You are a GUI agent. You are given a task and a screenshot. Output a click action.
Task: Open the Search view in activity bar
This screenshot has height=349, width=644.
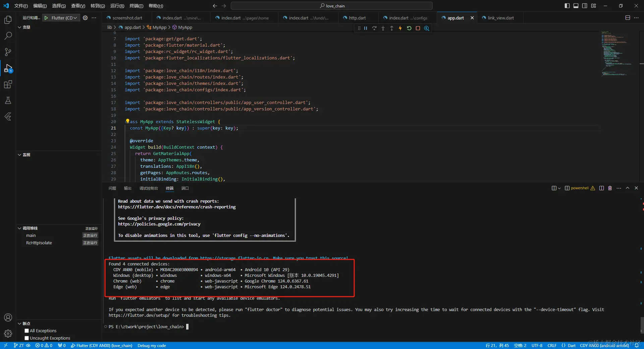(x=8, y=36)
